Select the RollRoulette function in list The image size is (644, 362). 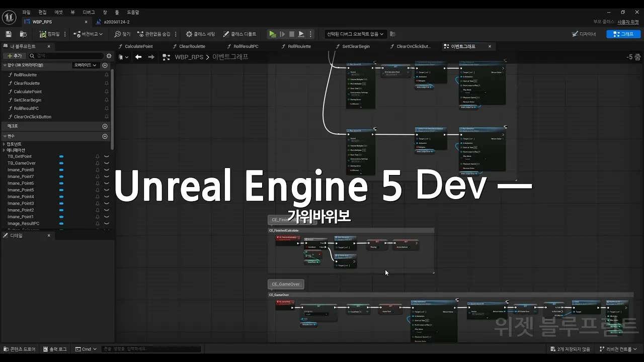[25, 75]
